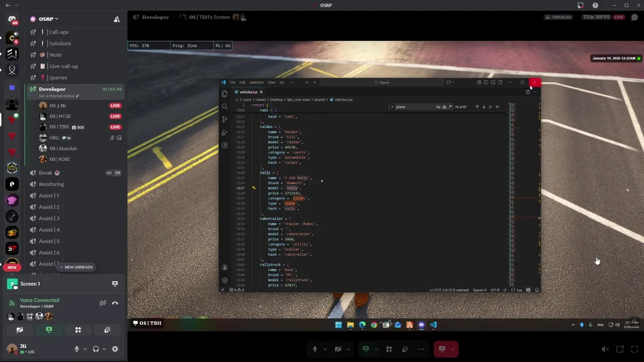The image size is (644, 362).
Task: Open output device options next to headphones
Action: click(104, 349)
